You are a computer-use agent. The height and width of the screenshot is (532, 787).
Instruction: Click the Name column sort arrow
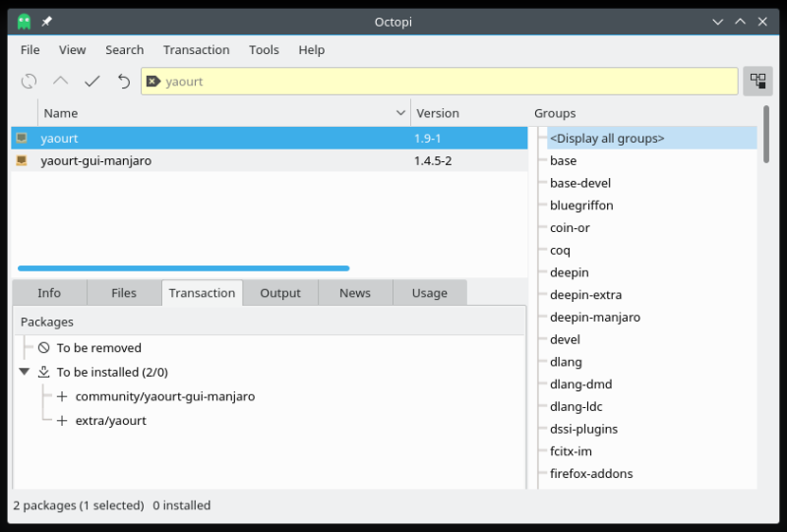(x=400, y=113)
